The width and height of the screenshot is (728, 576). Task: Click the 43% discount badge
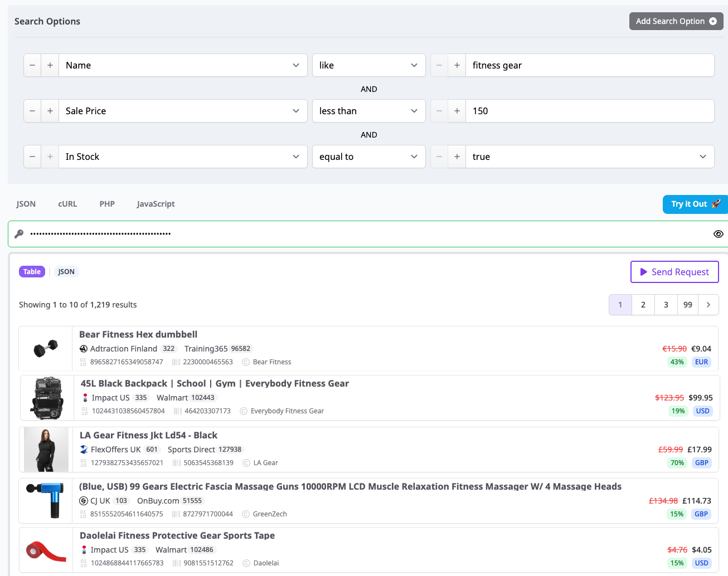pyautogui.click(x=677, y=362)
